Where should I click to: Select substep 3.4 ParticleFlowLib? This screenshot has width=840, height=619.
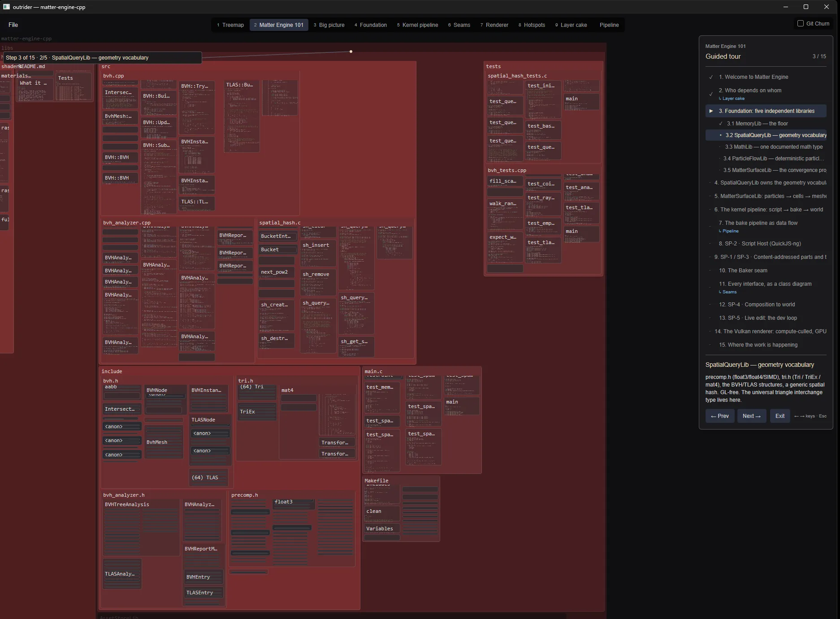[766, 159]
